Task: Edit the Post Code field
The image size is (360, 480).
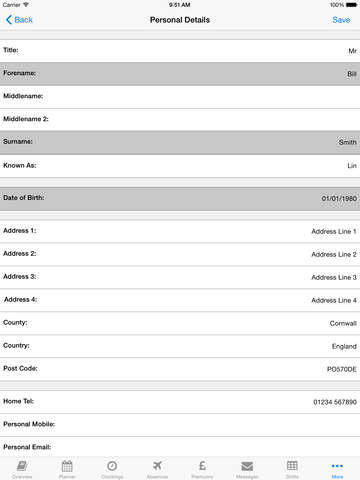Action: pos(180,369)
